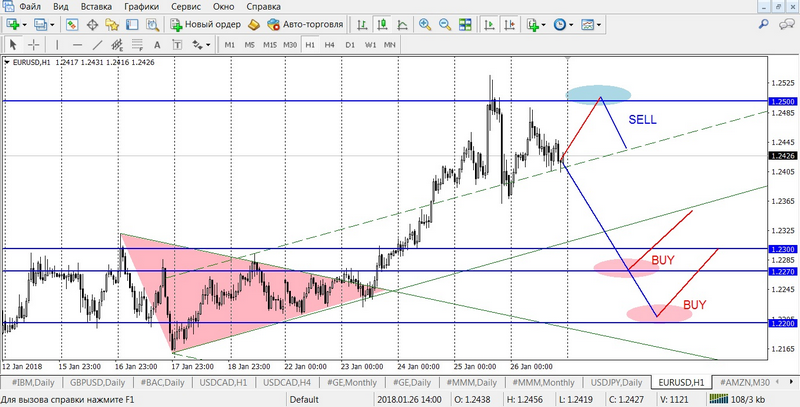Open the Сервис menu
This screenshot has width=800, height=407.
[185, 7]
